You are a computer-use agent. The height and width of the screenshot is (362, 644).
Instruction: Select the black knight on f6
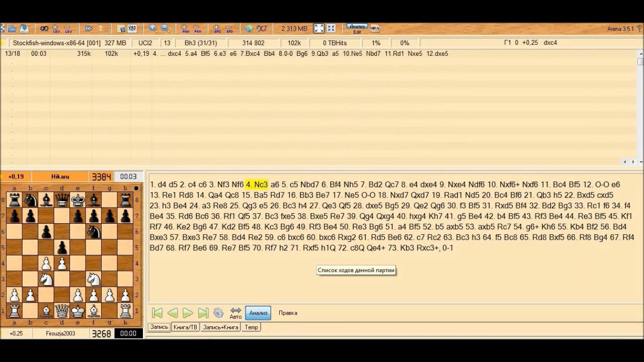[94, 231]
